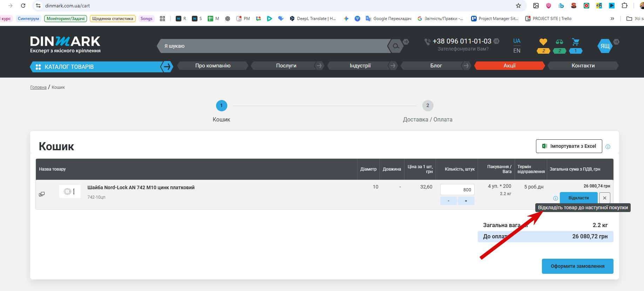644x291 pixels.
Task: Open the Nord-Lock washer product thumbnail
Action: pyautogui.click(x=70, y=192)
